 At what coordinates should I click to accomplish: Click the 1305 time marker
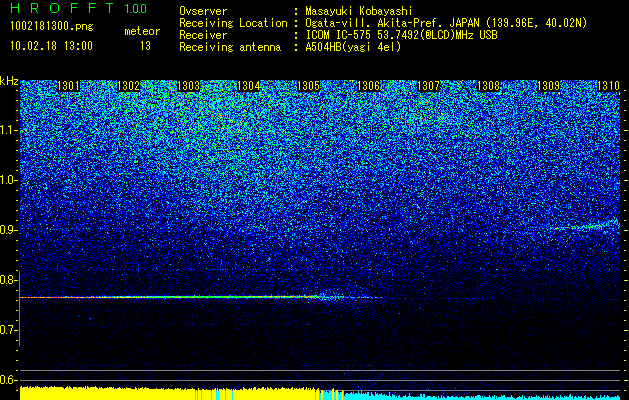point(308,86)
